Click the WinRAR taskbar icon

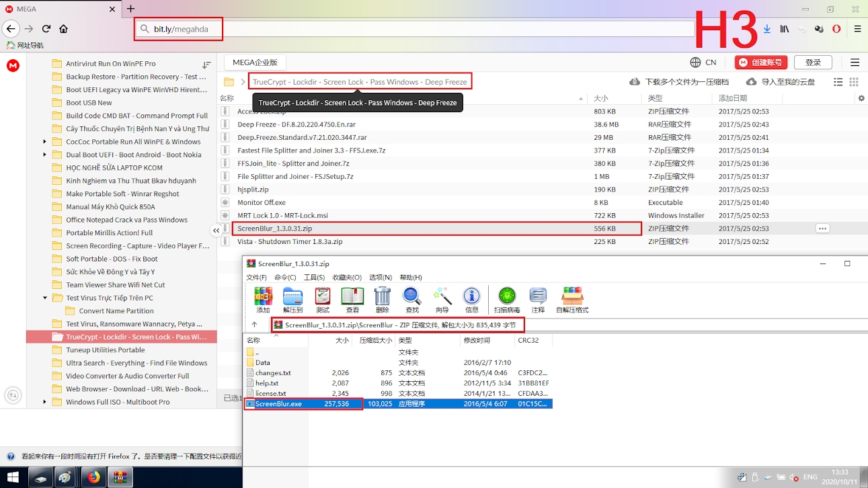pyautogui.click(x=120, y=477)
